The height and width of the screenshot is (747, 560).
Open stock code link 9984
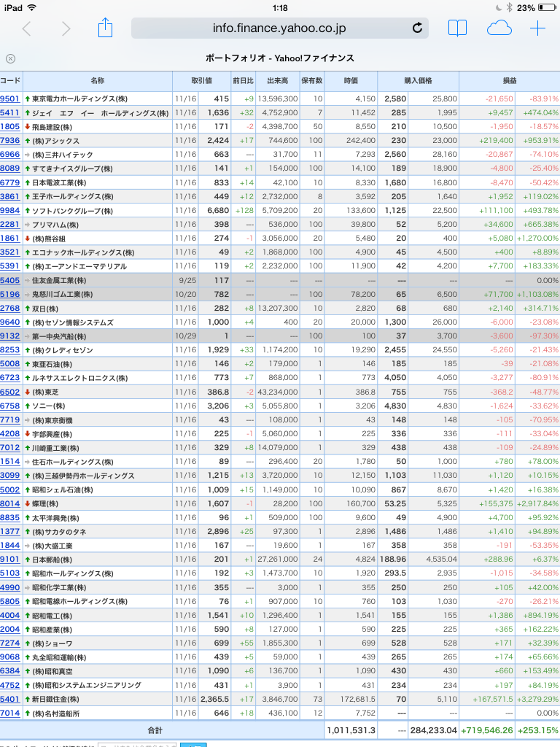coord(10,210)
